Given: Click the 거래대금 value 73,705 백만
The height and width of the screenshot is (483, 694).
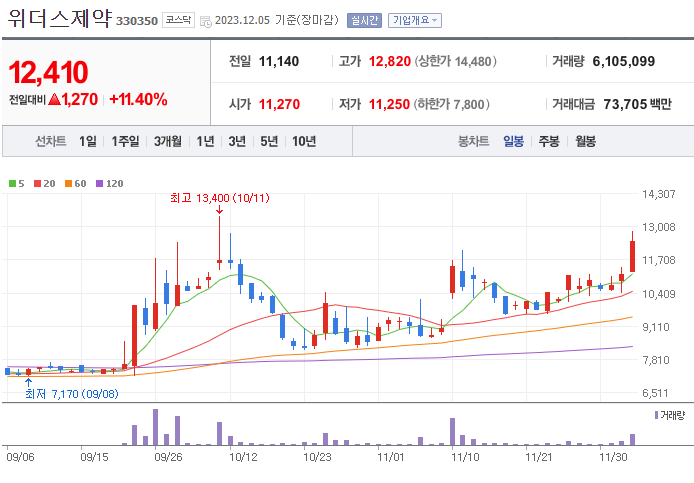Looking at the screenshot, I should click(x=637, y=104).
